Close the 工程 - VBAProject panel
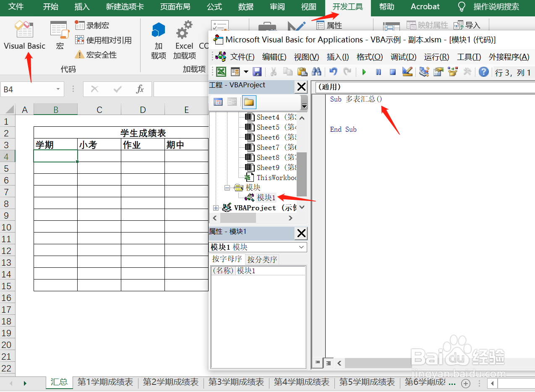 click(301, 86)
